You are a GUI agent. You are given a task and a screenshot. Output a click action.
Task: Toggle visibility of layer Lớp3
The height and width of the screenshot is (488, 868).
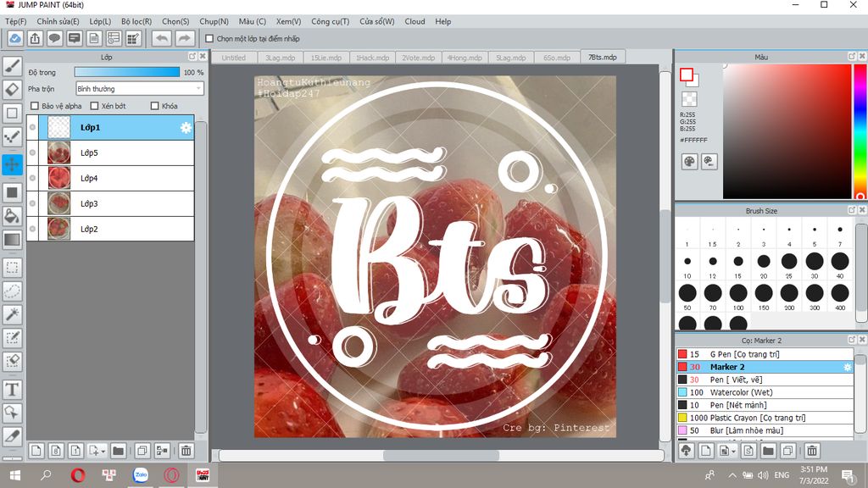pyautogui.click(x=33, y=203)
